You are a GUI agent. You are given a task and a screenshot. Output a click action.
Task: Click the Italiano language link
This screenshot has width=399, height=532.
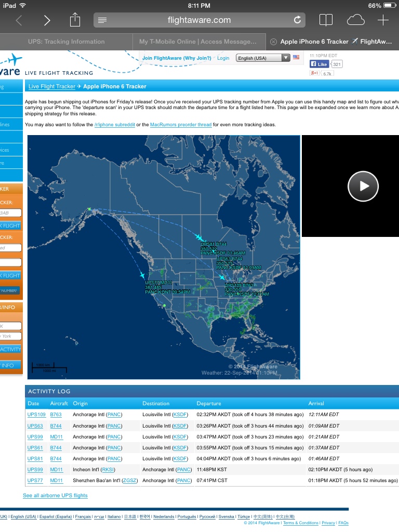point(114,517)
